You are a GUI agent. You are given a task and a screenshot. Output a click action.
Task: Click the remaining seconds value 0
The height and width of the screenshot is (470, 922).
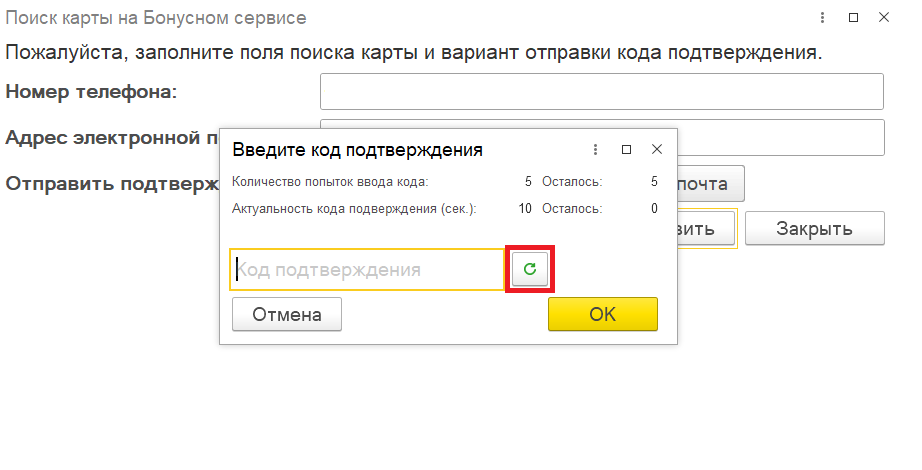654,209
